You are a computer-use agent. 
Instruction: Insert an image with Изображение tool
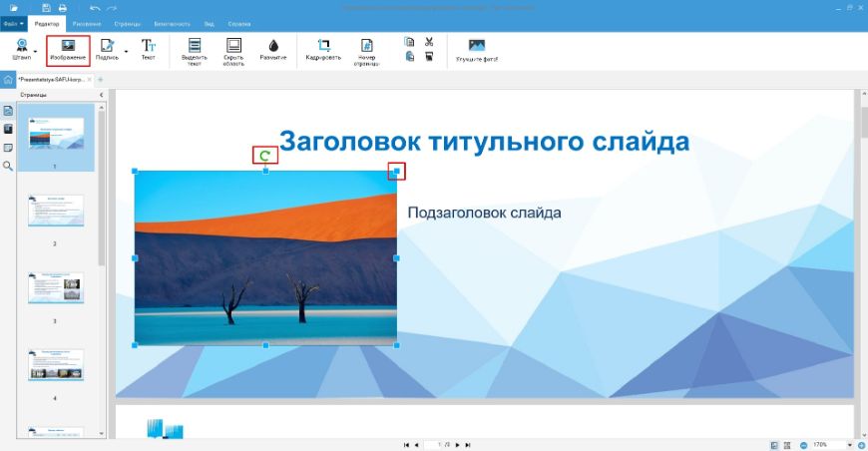[68, 50]
